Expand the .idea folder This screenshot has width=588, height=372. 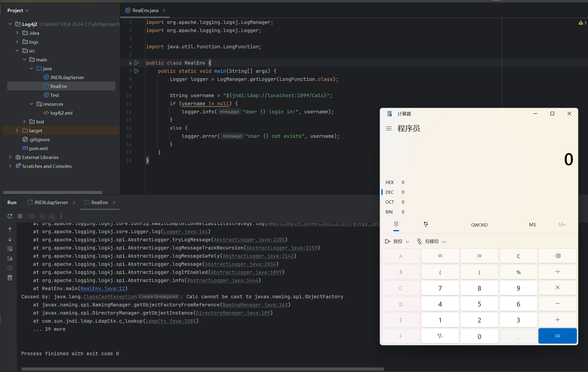point(17,33)
